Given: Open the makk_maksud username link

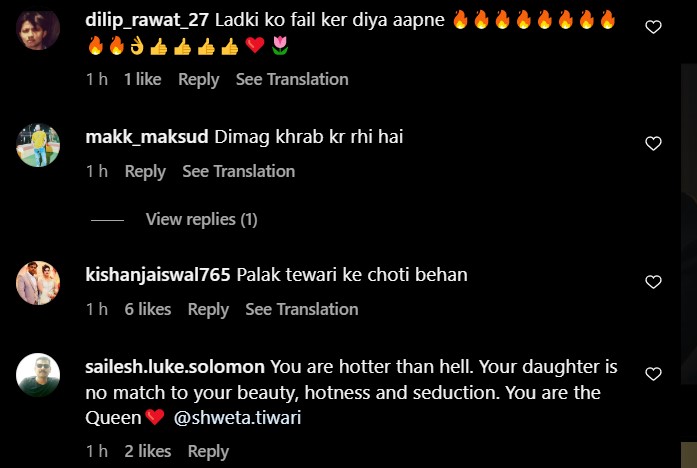Looking at the screenshot, I should (147, 137).
